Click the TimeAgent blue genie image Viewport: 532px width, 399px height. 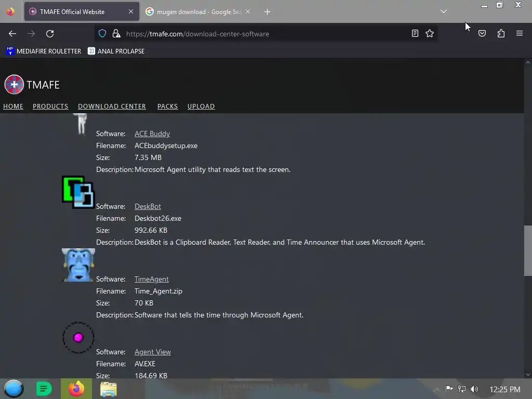point(78,265)
